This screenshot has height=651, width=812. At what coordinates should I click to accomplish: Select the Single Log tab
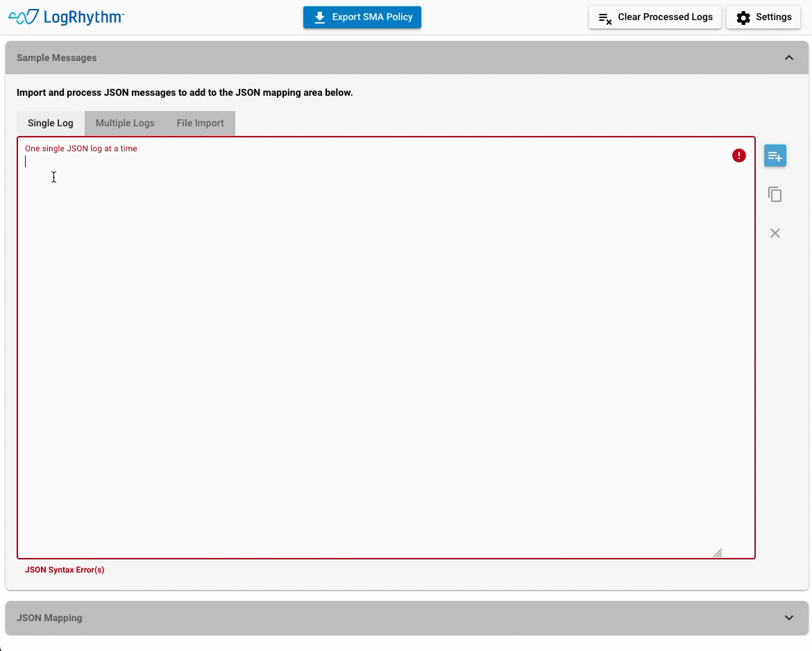[50, 123]
